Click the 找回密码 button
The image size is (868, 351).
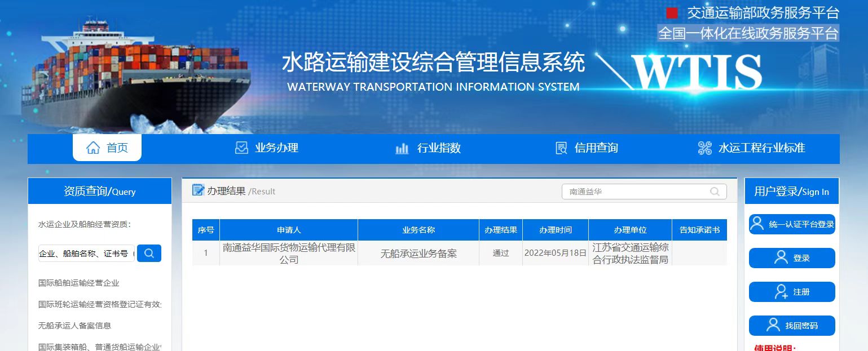click(791, 325)
